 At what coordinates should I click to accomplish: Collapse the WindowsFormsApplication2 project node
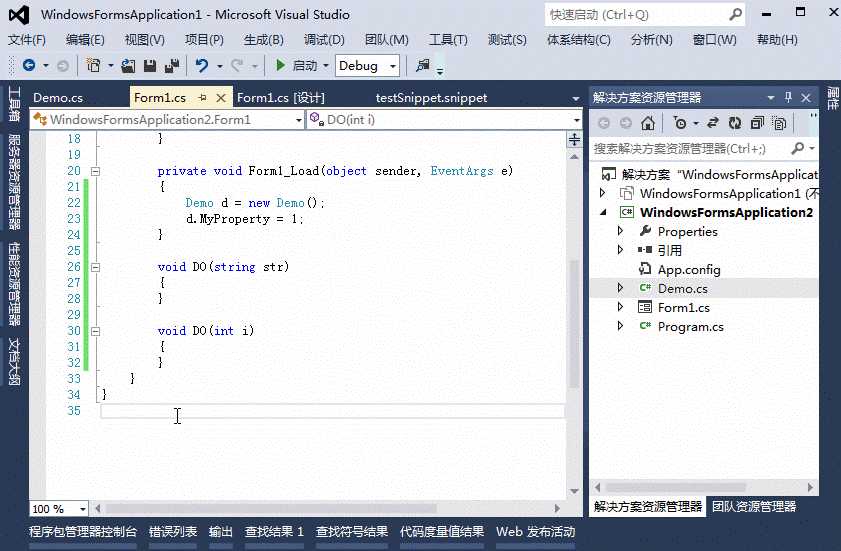coord(603,212)
